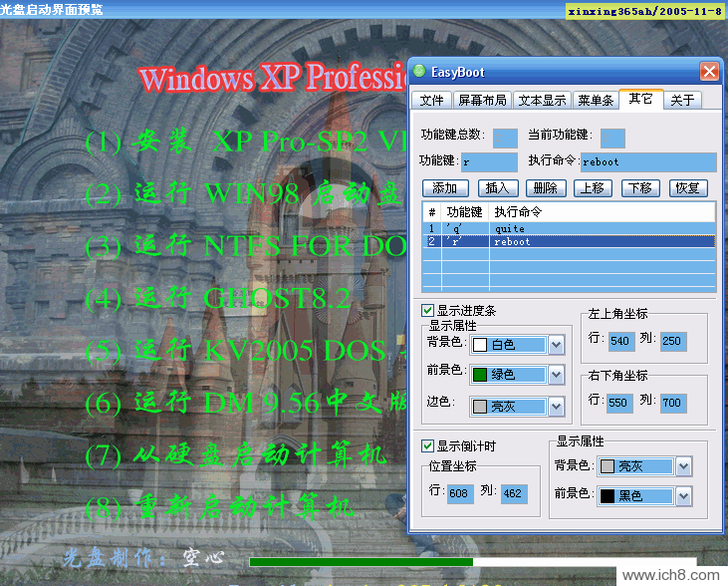
Task: Click the 功能键 column header
Action: tap(464, 212)
